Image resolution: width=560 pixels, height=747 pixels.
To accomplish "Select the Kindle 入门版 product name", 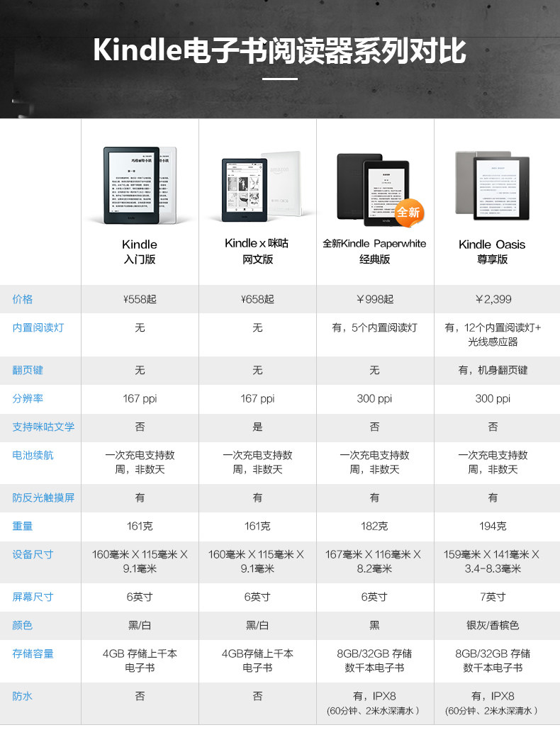I will pos(140,252).
